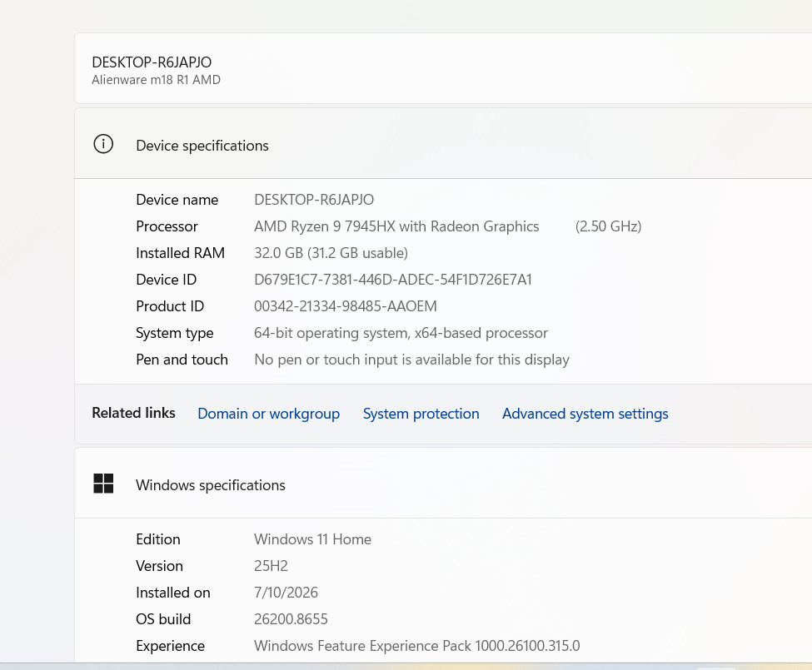Click the Related links label
This screenshot has width=812, height=670.
pos(133,413)
